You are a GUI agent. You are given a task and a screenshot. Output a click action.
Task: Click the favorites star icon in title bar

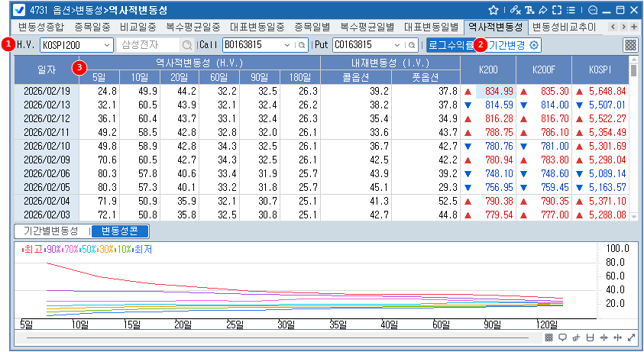coord(494,11)
